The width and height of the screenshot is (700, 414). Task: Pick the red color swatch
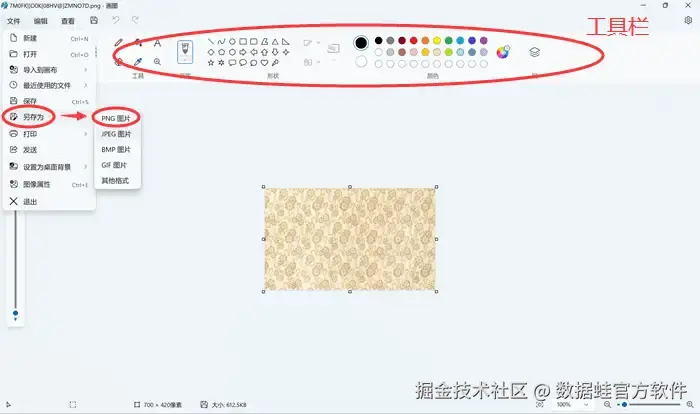(413, 41)
